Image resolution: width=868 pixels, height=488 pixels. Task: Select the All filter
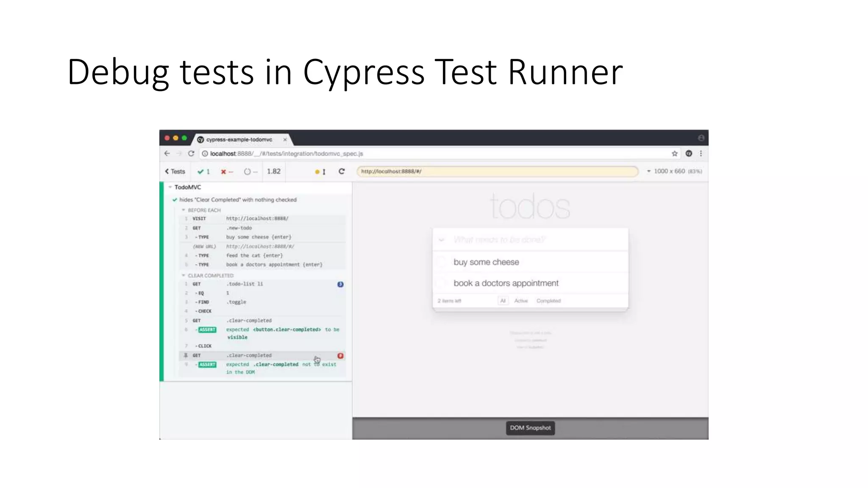pyautogui.click(x=503, y=301)
